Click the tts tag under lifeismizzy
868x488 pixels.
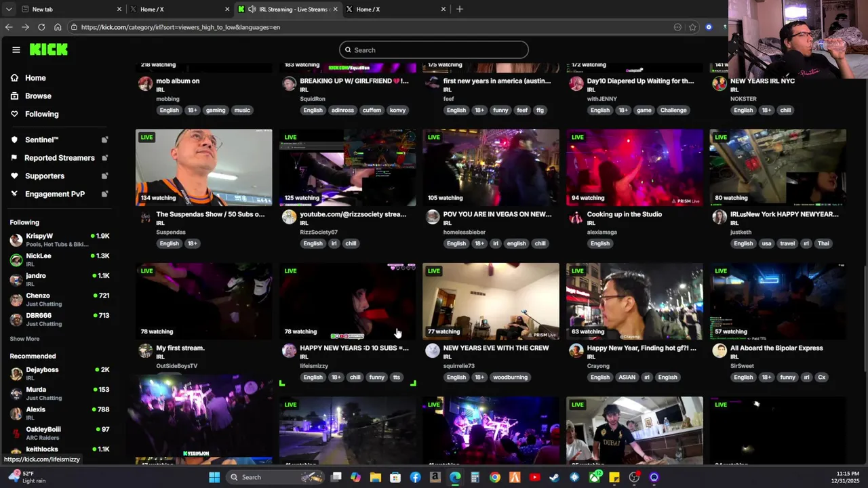pyautogui.click(x=396, y=377)
